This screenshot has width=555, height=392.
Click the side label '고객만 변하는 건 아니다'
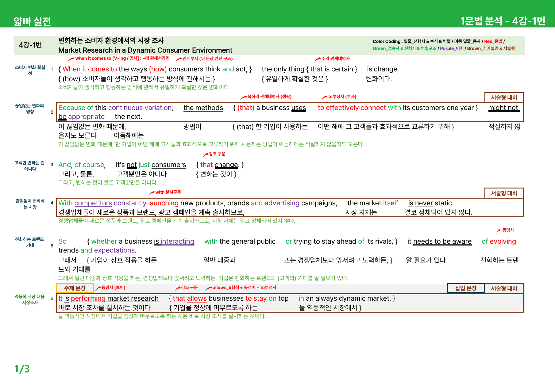pyautogui.click(x=30, y=166)
